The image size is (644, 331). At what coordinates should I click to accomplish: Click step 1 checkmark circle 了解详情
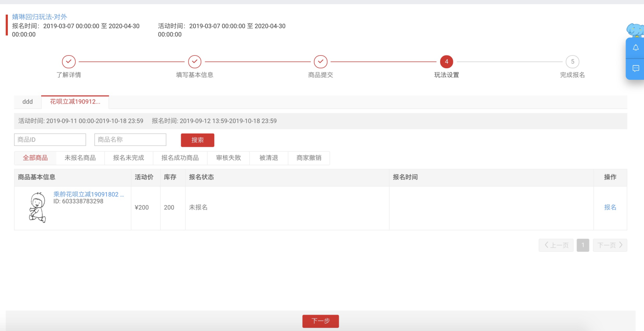(x=69, y=62)
